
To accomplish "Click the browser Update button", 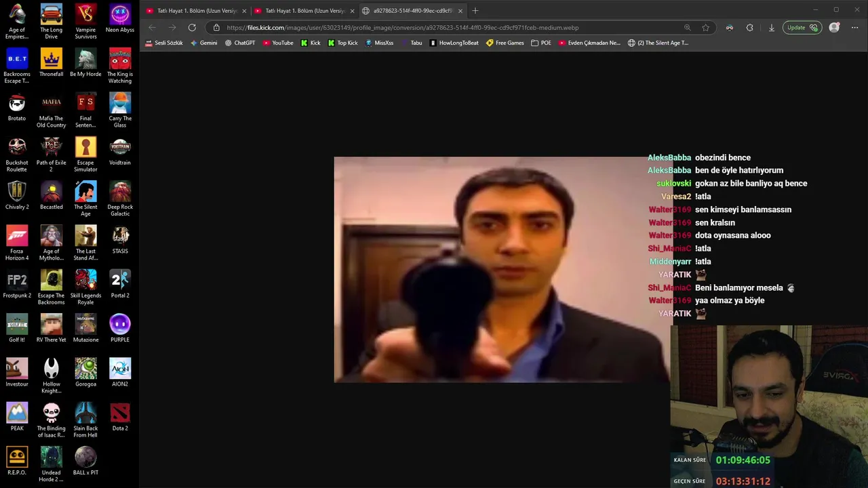I will pos(802,28).
